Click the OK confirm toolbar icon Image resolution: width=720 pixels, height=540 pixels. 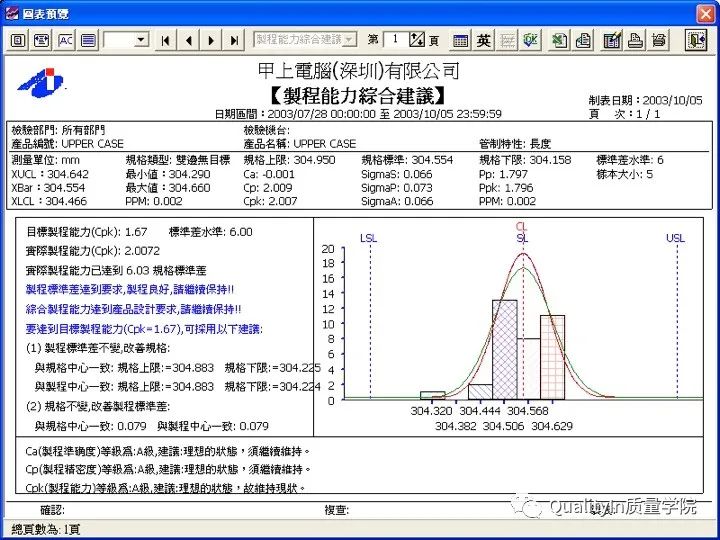point(530,40)
